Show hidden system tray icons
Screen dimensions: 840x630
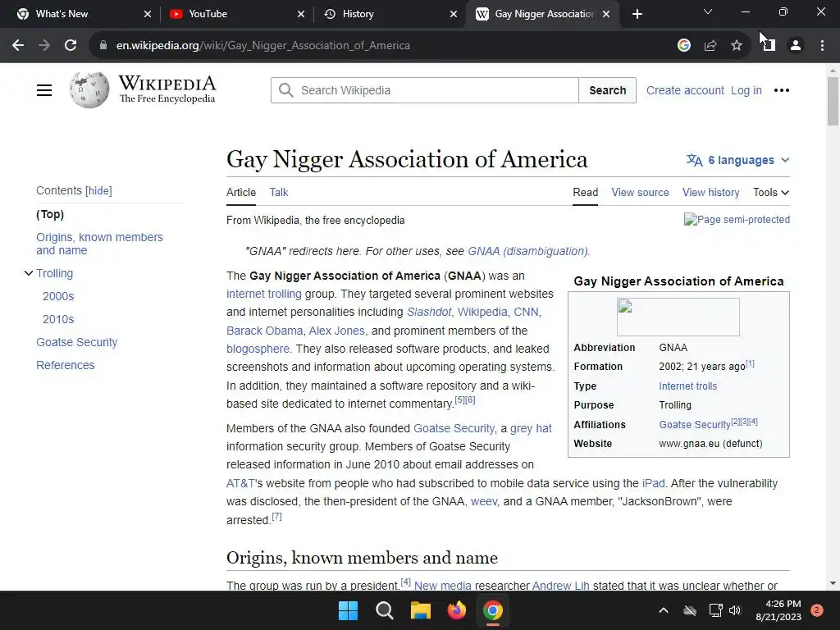pyautogui.click(x=663, y=610)
